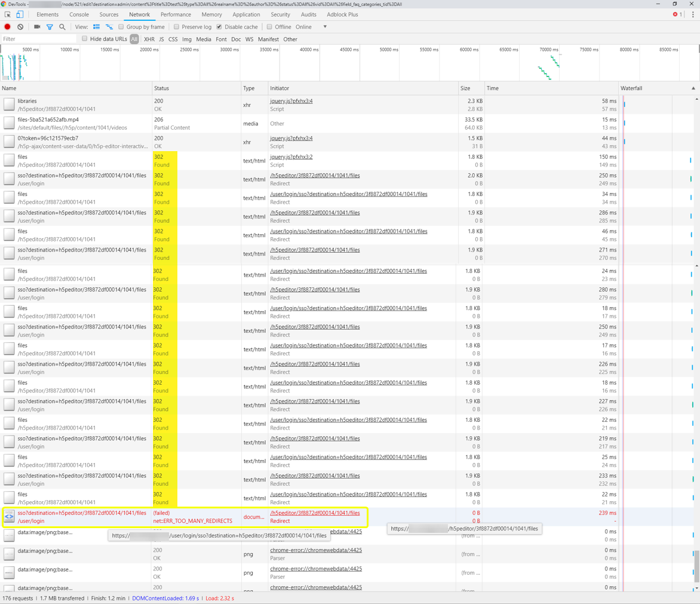This screenshot has height=604, width=700.
Task: Select the Network tab
Action: [x=139, y=15]
